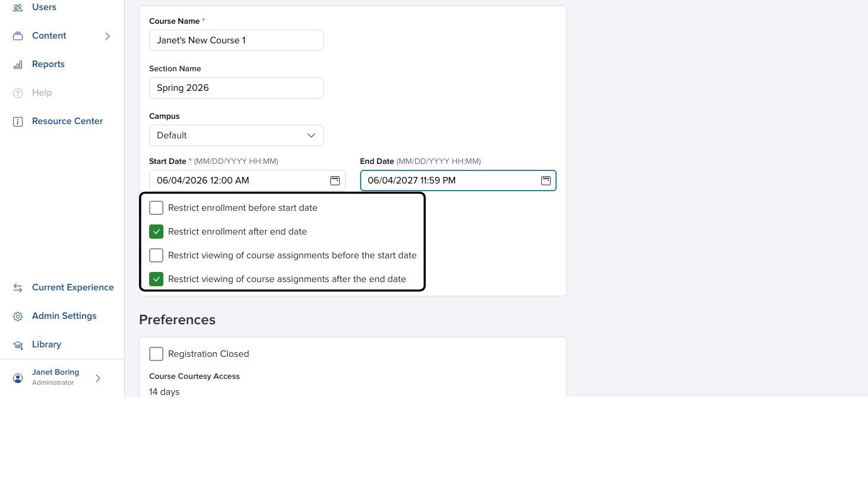This screenshot has width=868, height=500.
Task: Click the Users people icon
Action: (18, 8)
